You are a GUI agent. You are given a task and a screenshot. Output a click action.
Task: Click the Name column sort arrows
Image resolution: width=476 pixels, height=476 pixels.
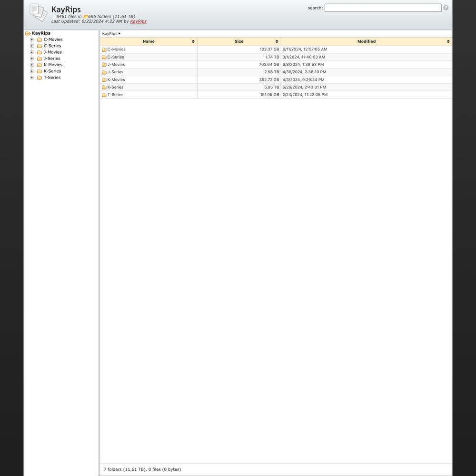(x=193, y=41)
